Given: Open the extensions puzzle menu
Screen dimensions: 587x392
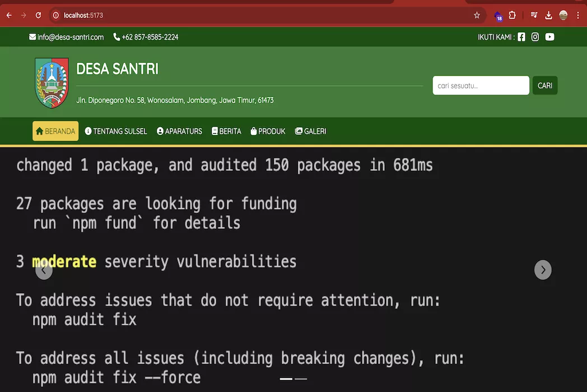Looking at the screenshot, I should tap(512, 15).
